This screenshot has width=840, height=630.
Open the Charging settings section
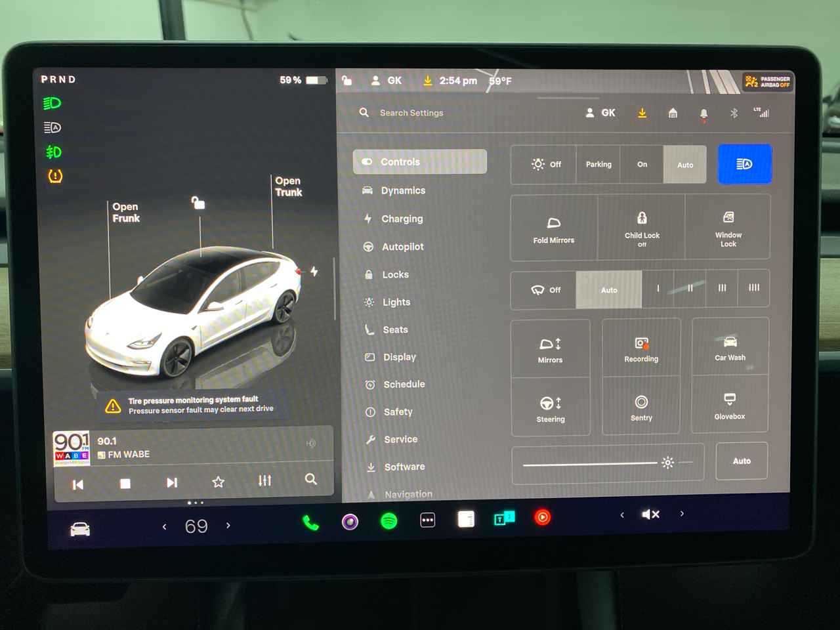coord(402,219)
